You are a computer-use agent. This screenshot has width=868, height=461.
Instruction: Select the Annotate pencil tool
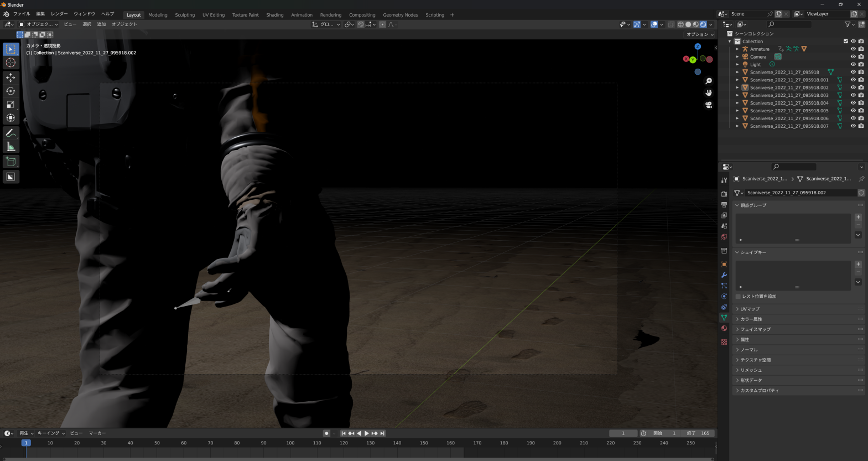(11, 133)
